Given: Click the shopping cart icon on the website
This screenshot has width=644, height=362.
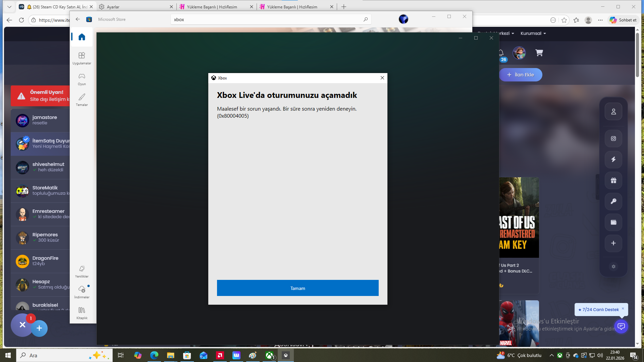Looking at the screenshot, I should [539, 53].
